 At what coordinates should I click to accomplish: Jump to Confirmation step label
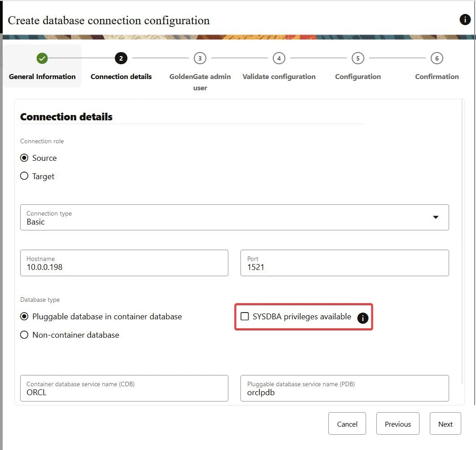(x=437, y=76)
